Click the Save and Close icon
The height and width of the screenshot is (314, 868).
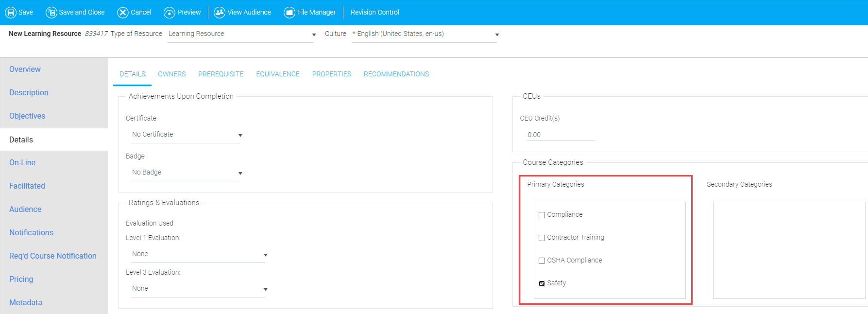pyautogui.click(x=51, y=13)
